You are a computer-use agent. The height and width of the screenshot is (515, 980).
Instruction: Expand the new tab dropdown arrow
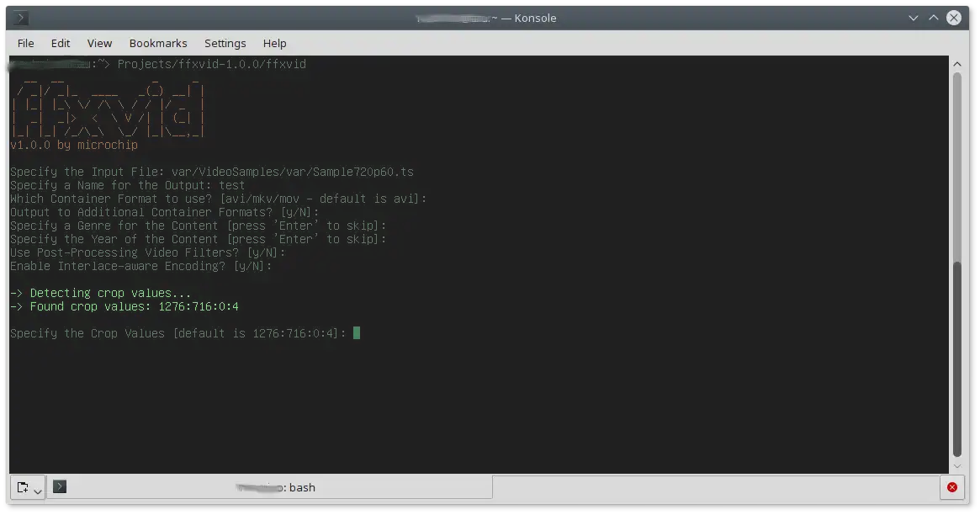tap(38, 491)
